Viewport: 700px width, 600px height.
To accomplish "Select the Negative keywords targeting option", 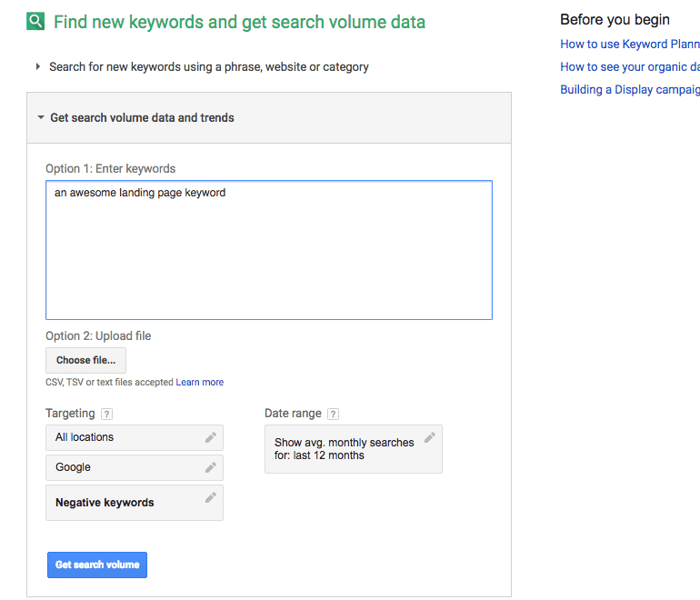I will pyautogui.click(x=127, y=503).
